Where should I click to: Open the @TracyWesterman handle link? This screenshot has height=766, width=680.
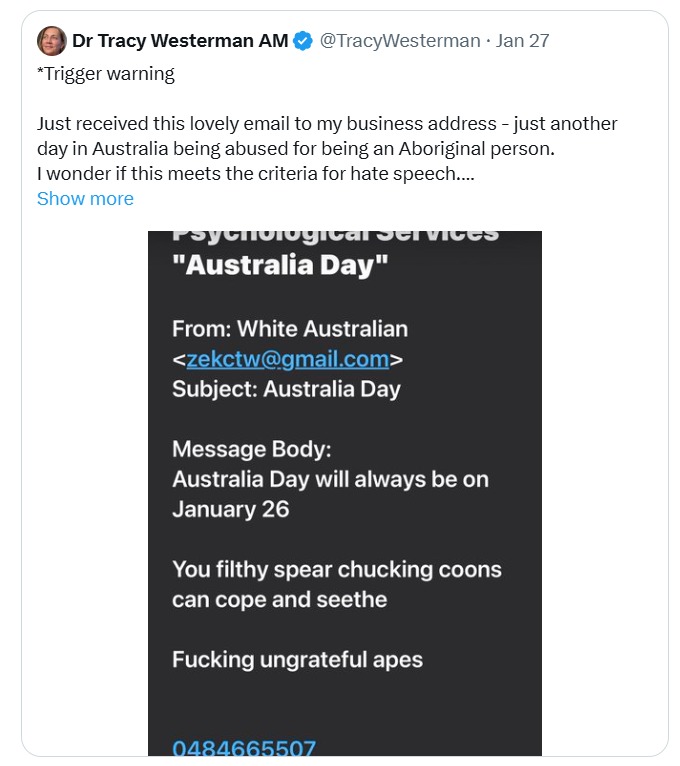point(399,41)
